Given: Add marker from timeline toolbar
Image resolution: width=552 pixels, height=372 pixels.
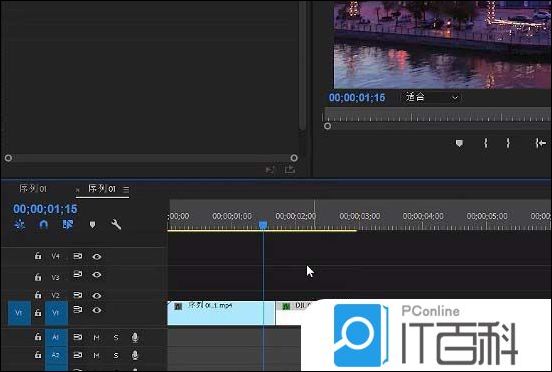Looking at the screenshot, I should (x=92, y=224).
